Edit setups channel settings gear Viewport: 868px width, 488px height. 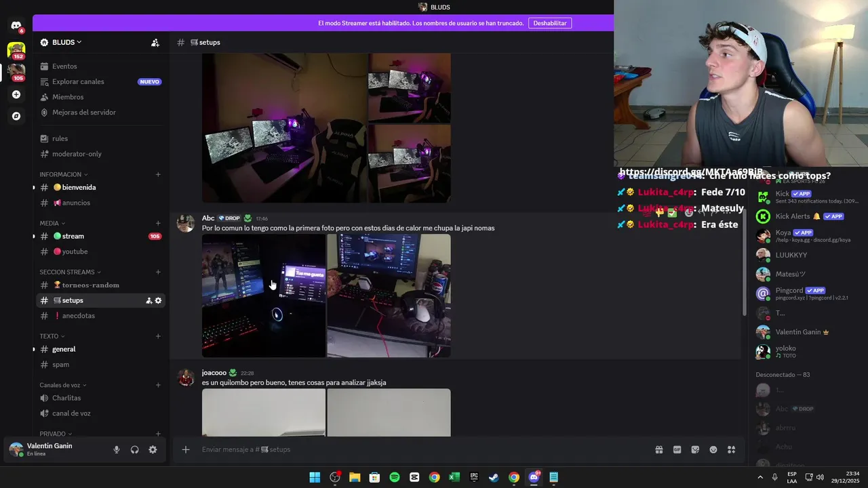pos(158,300)
